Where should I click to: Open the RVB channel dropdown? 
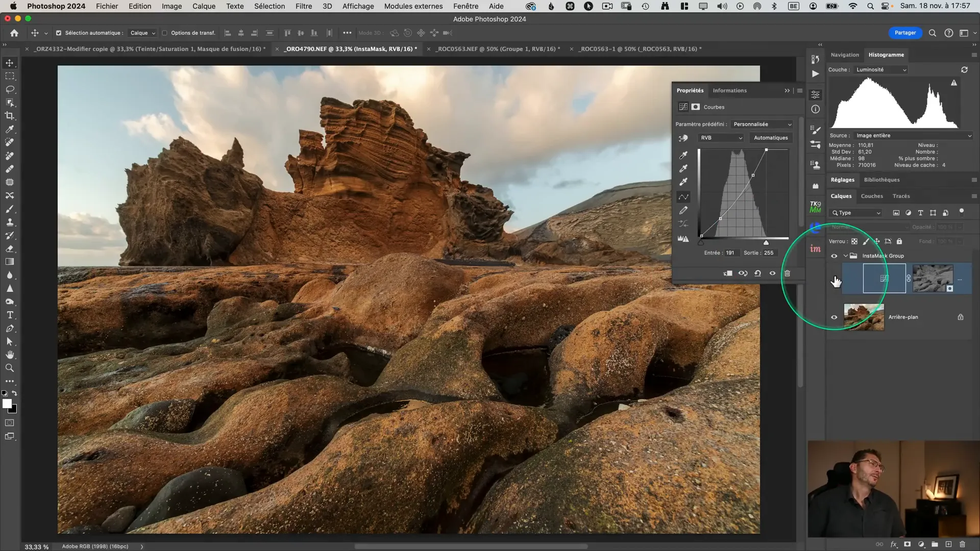coord(721,138)
